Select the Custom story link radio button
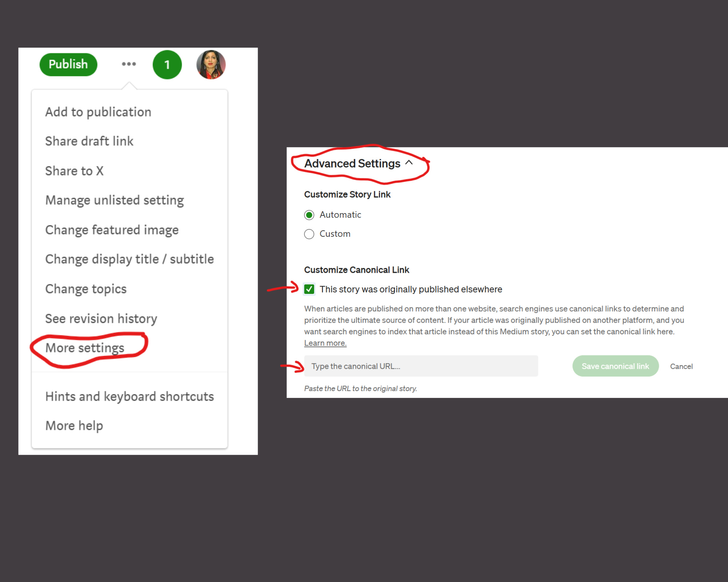 click(309, 234)
